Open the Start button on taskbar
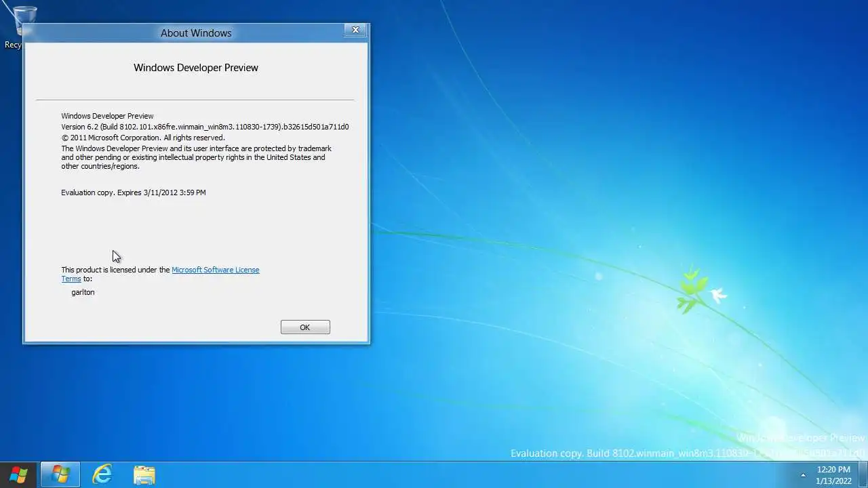Viewport: 868px width, 488px height. pos(18,474)
